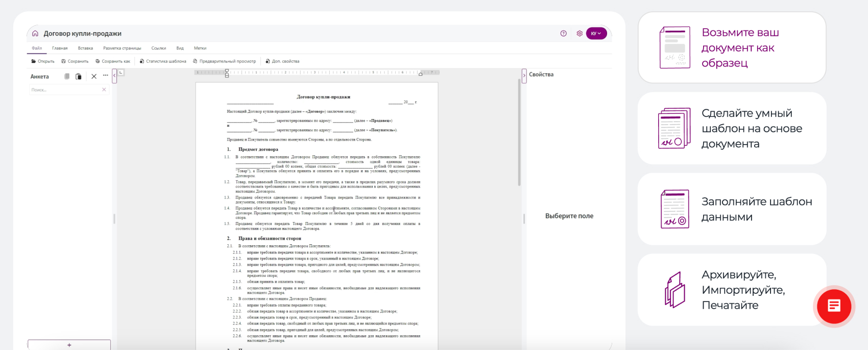The height and width of the screenshot is (350, 868).
Task: Click the archive files icon in Архивируйте card
Action: [x=675, y=290]
